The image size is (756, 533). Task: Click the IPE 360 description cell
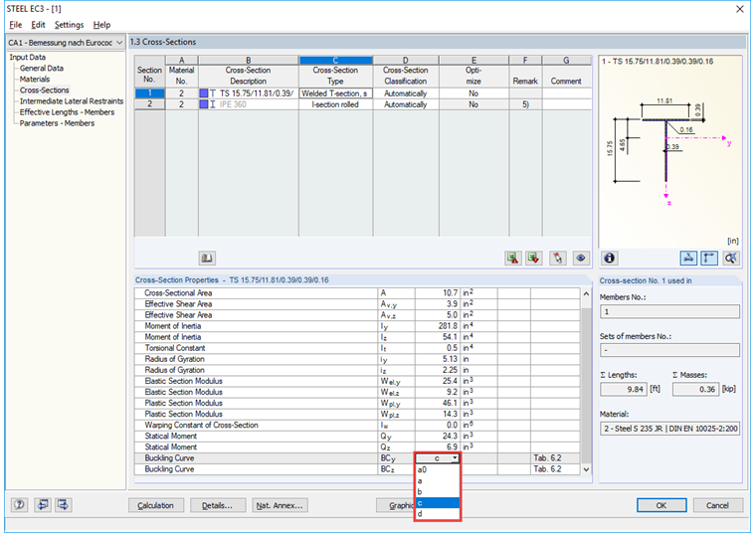(249, 104)
